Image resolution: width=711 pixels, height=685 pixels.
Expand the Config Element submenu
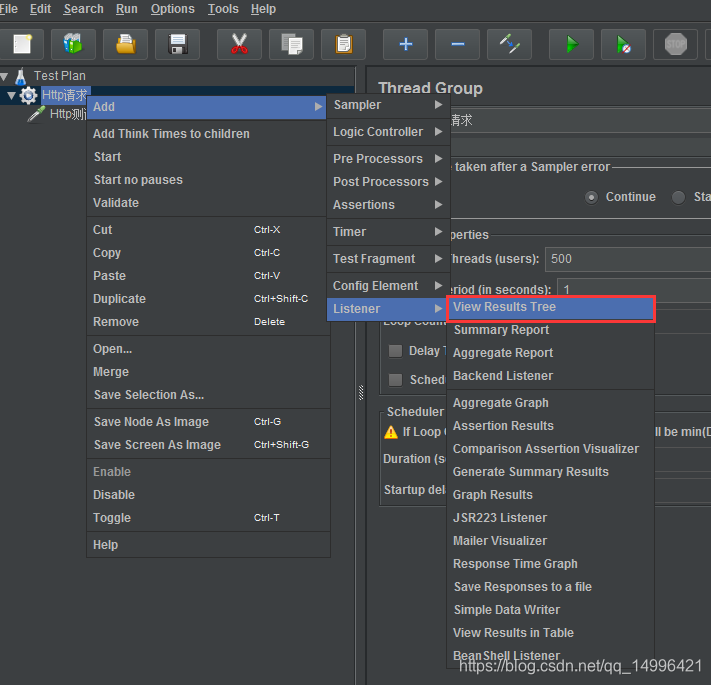coord(388,286)
